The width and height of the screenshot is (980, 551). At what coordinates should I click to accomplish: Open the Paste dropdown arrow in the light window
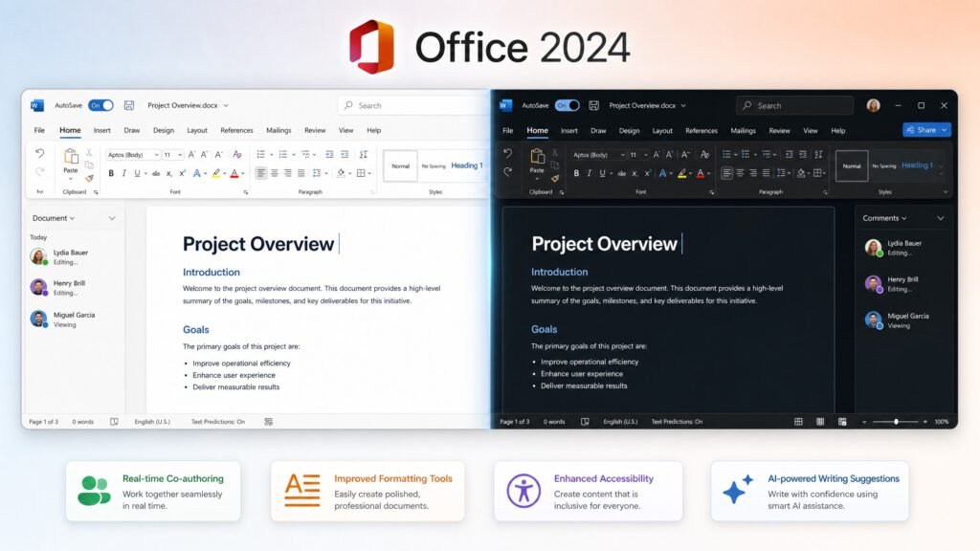point(71,179)
